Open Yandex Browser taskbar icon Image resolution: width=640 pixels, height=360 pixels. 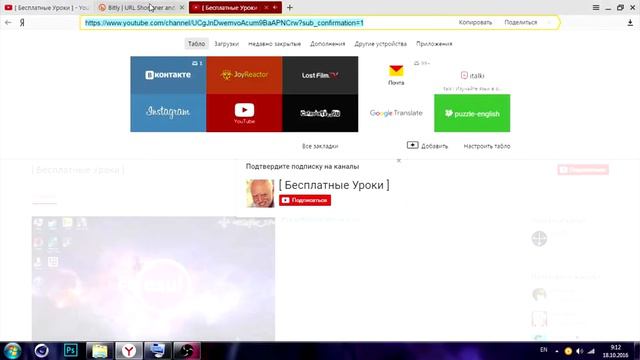click(x=129, y=351)
